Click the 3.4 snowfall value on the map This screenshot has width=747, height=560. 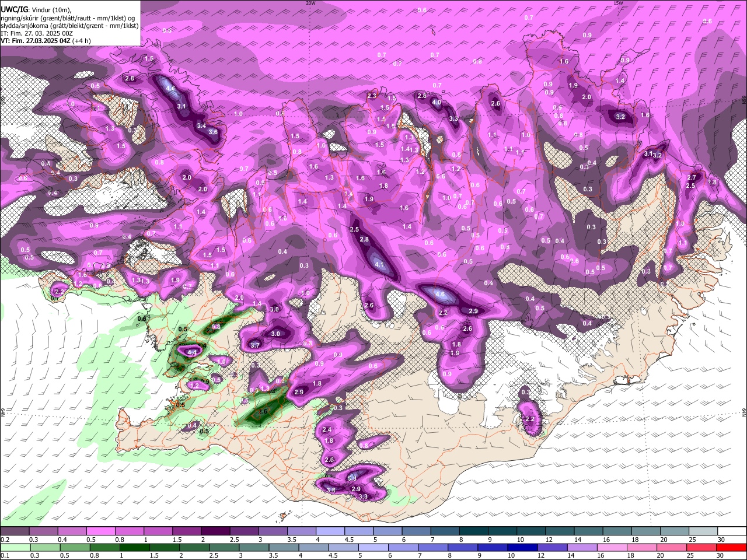pos(201,125)
